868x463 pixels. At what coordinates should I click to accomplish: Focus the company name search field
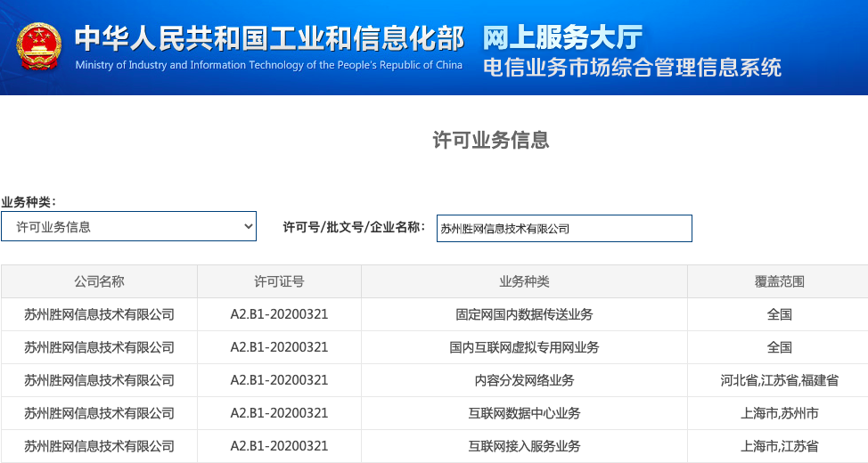(564, 229)
